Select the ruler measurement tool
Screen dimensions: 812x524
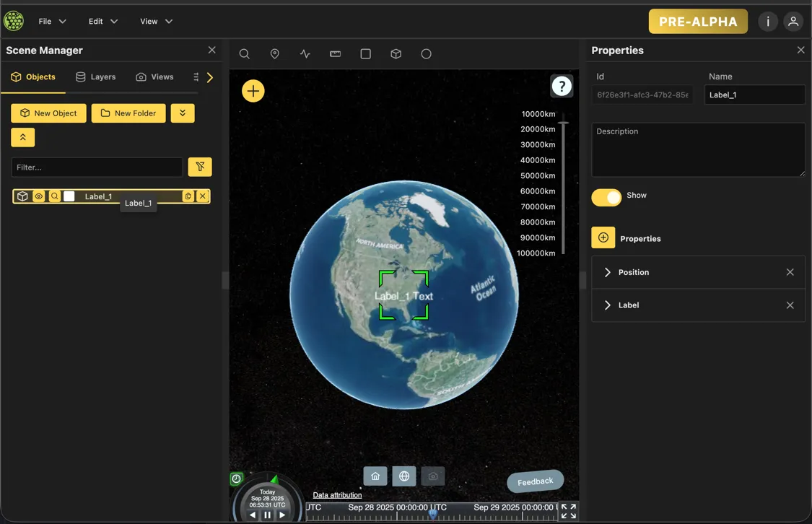click(336, 54)
